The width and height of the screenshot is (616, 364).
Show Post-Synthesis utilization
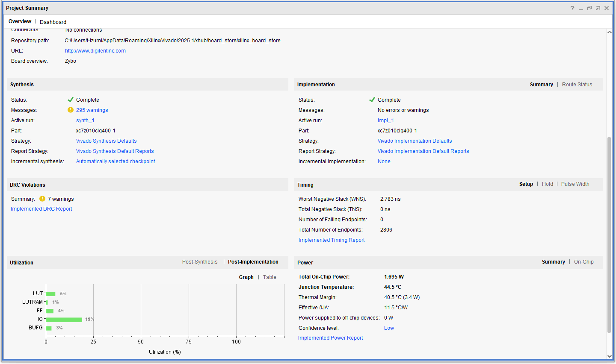click(199, 262)
